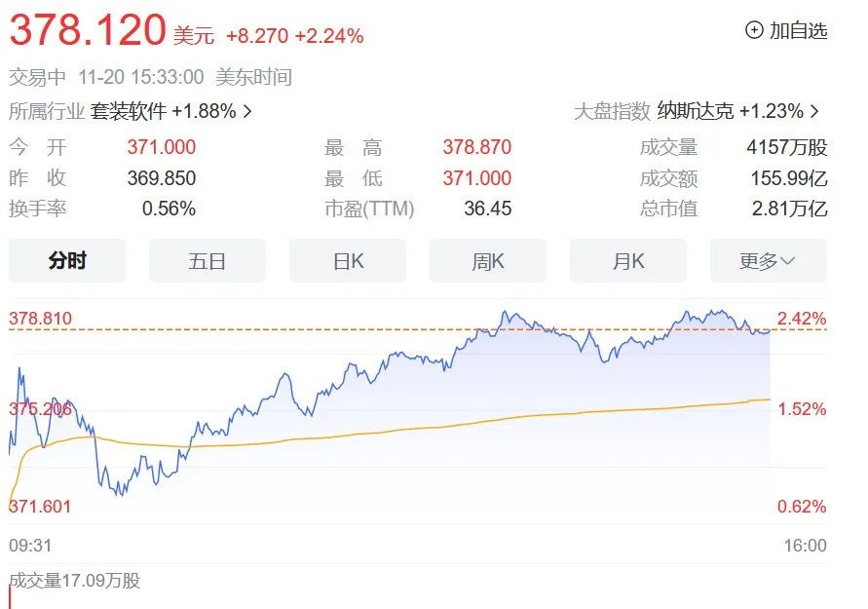The image size is (868, 609).
Task: Click the plus icon beside 加自选
Action: 754,30
